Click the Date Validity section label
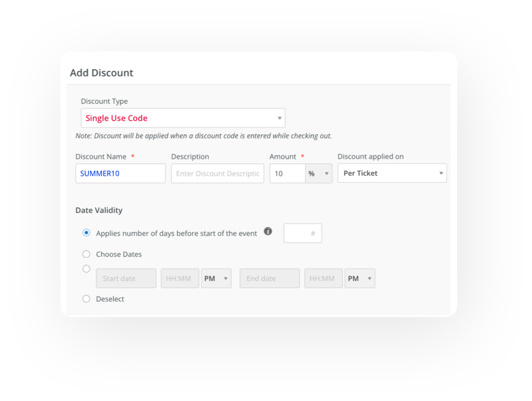 click(x=99, y=211)
